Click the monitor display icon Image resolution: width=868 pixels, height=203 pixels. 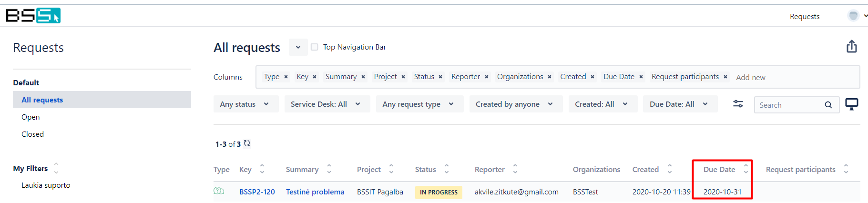click(851, 104)
